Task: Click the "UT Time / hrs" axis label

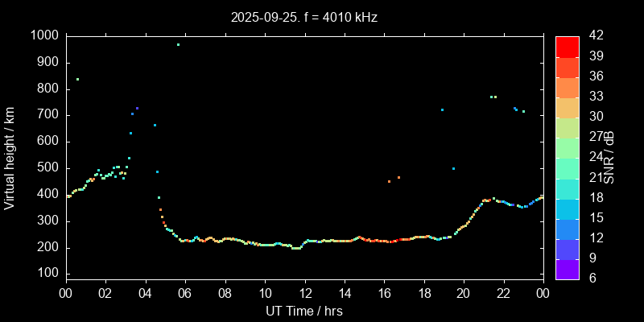Action: (x=305, y=310)
